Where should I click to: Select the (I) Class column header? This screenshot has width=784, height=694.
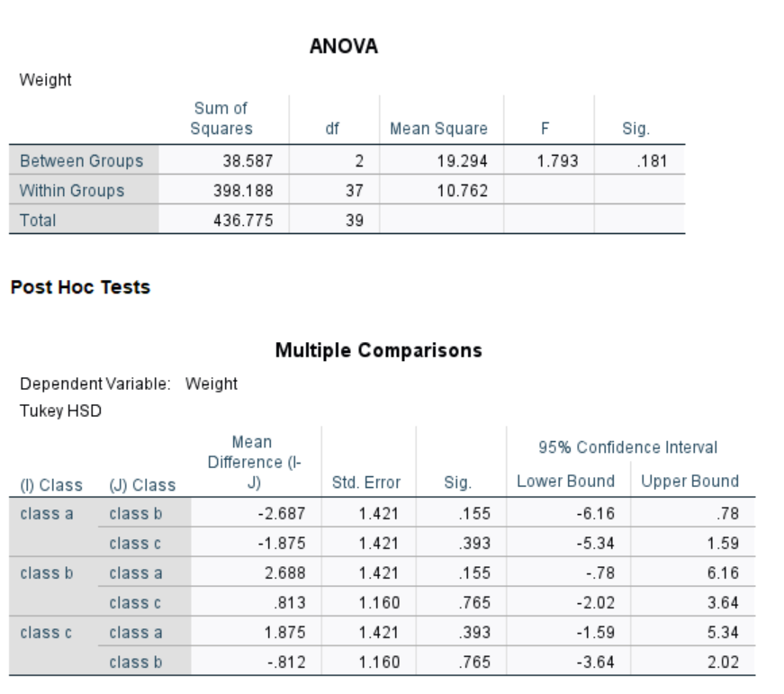point(51,485)
